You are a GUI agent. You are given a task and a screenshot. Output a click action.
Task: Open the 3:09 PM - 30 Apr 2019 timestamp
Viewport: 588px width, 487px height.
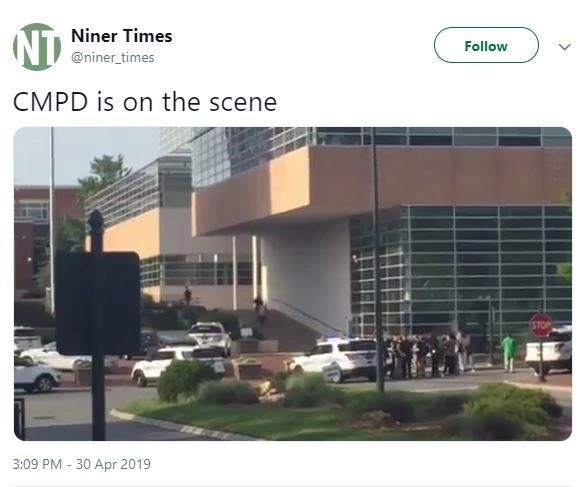tap(82, 464)
